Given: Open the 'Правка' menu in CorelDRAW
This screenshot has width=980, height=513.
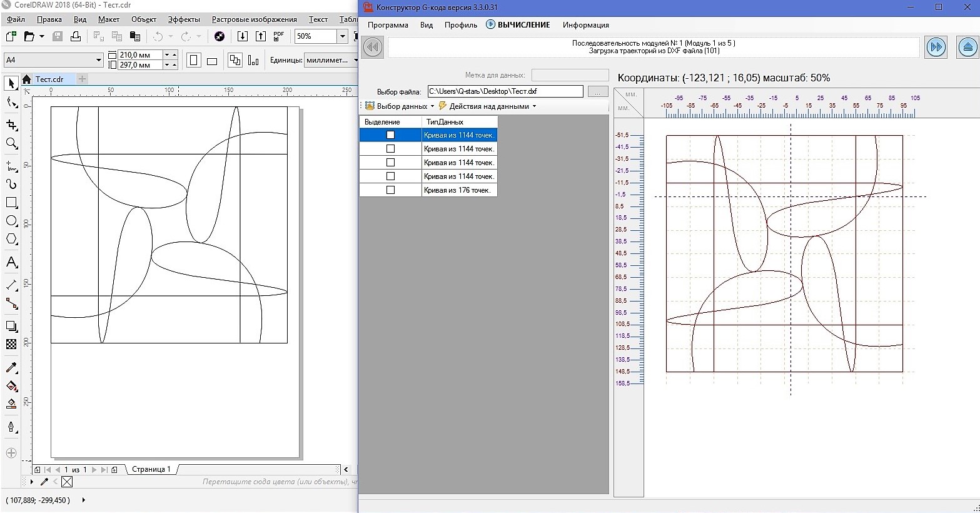Looking at the screenshot, I should [49, 19].
